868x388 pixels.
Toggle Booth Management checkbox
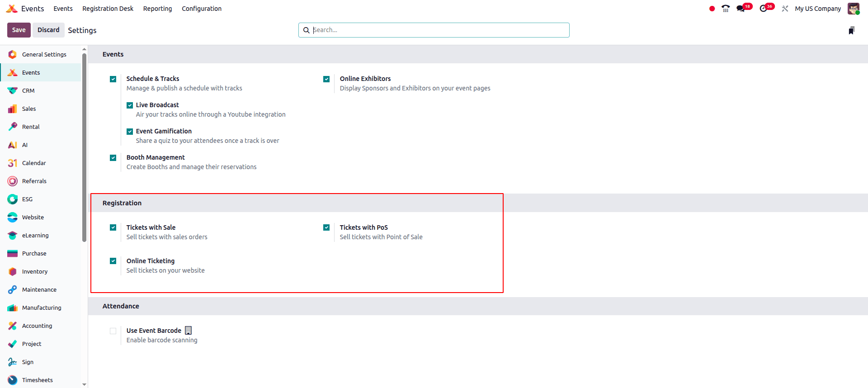[113, 158]
